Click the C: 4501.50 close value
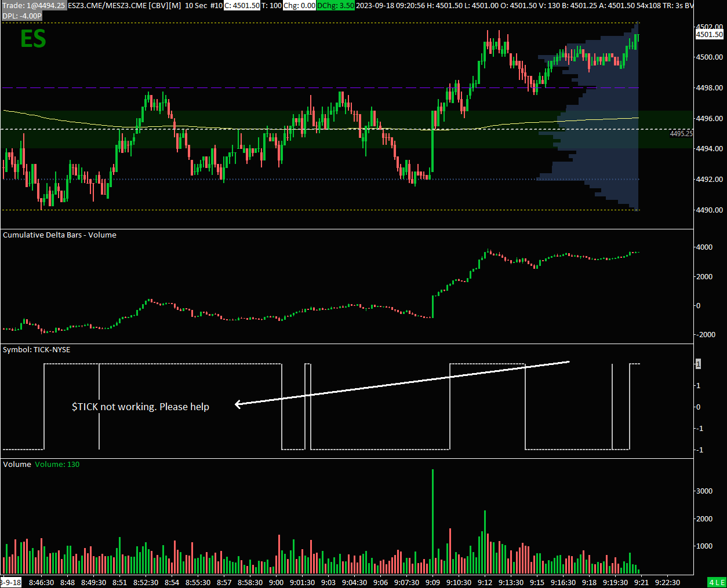Image resolution: width=727 pixels, height=588 pixels. click(242, 5)
